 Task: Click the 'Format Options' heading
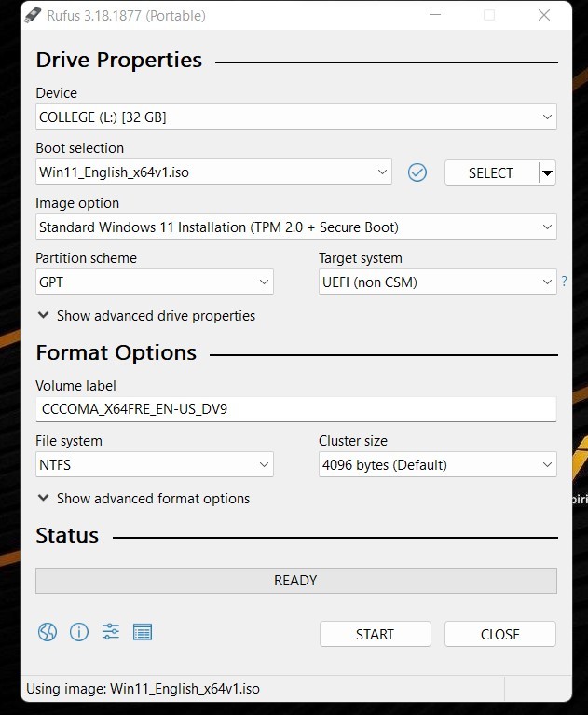pyautogui.click(x=116, y=352)
